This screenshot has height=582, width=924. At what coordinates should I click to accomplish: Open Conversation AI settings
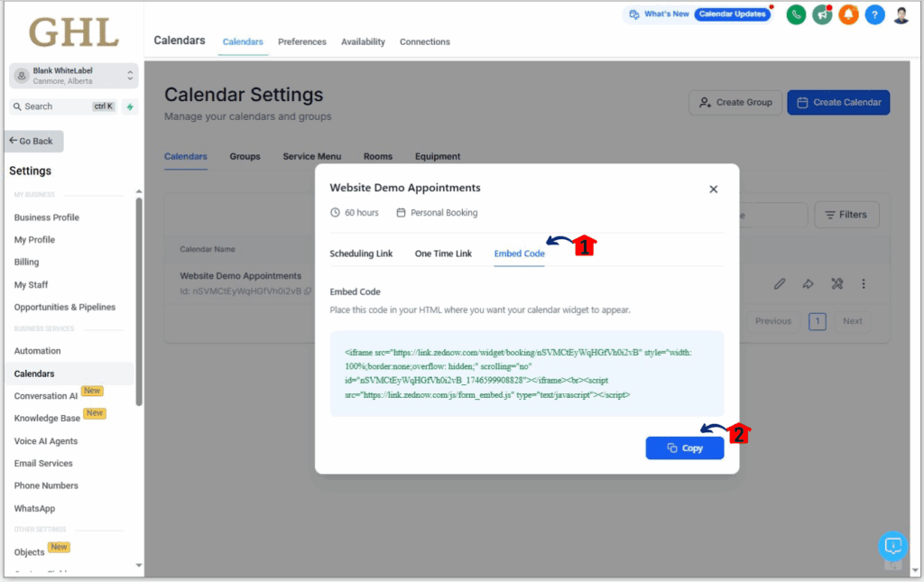pyautogui.click(x=46, y=396)
